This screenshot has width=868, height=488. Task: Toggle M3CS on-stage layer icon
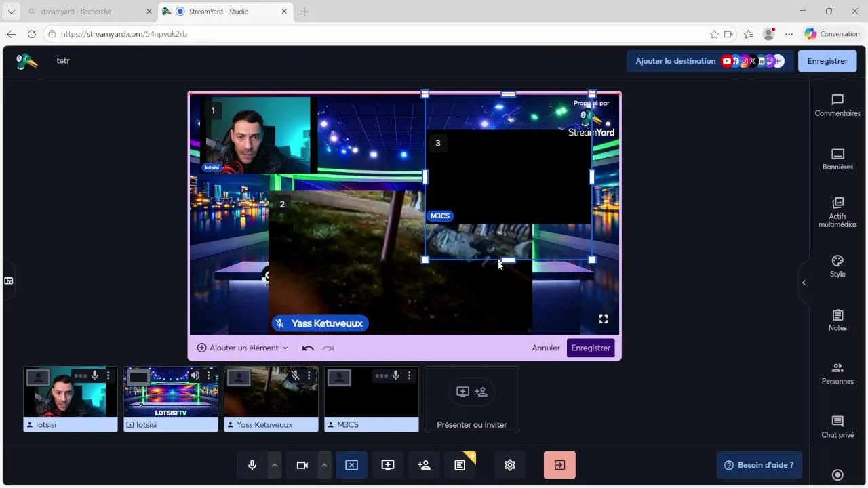click(x=339, y=378)
